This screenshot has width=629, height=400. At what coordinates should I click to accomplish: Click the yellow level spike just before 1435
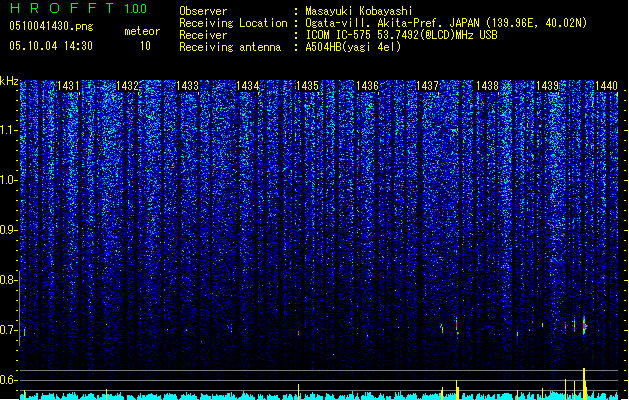pyautogui.click(x=298, y=392)
